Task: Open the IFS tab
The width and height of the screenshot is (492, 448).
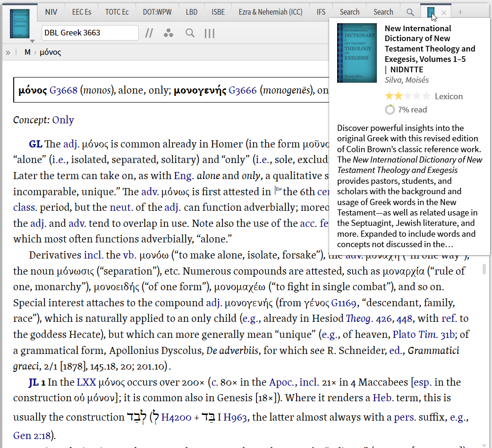Action: click(321, 12)
